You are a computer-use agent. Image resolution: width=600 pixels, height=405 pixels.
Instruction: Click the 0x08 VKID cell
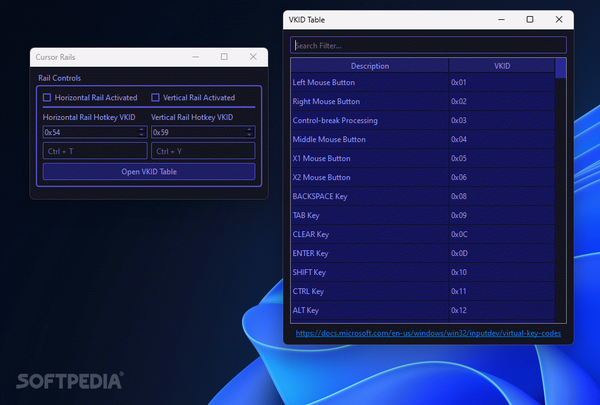coord(502,196)
